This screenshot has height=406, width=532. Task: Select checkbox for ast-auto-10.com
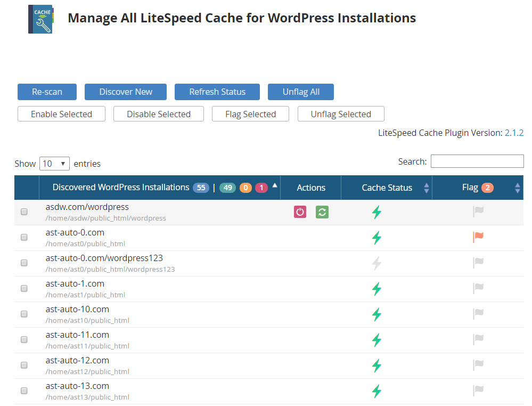(x=24, y=314)
